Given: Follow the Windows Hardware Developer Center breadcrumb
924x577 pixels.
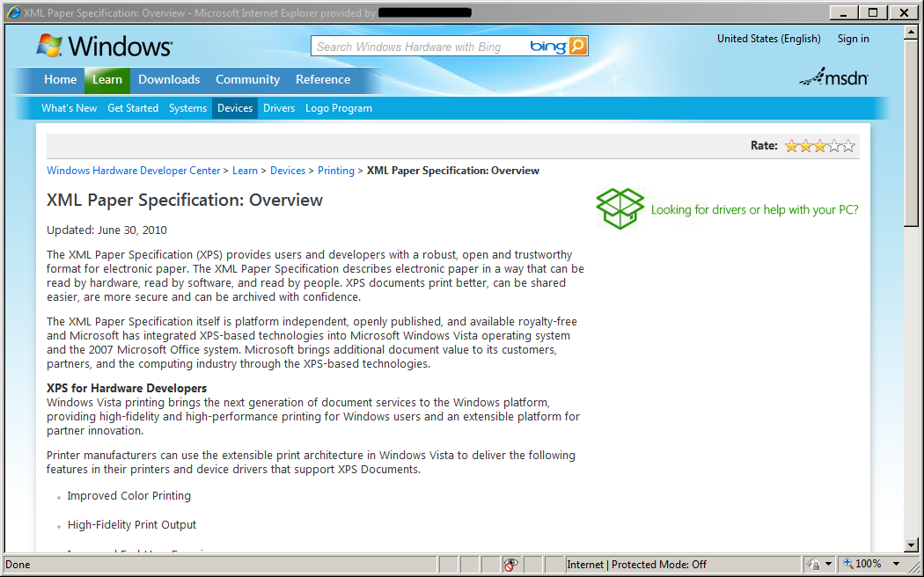Looking at the screenshot, I should (133, 171).
